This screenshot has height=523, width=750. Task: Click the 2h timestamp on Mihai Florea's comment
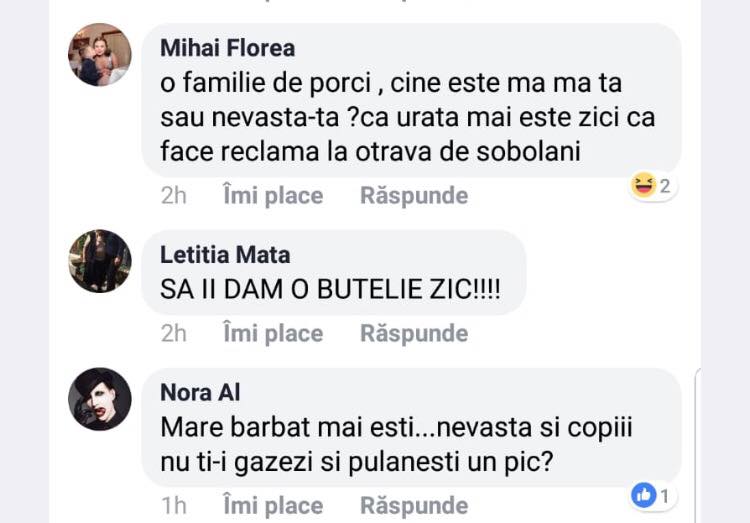coord(174,196)
